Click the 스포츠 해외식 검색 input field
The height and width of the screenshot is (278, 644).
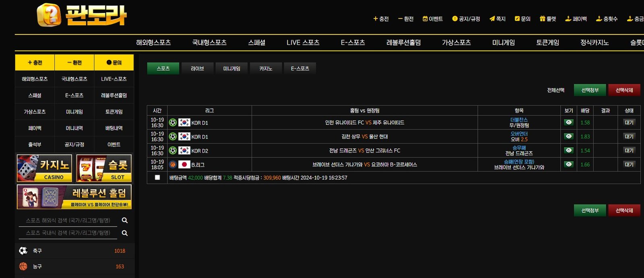[x=68, y=220]
